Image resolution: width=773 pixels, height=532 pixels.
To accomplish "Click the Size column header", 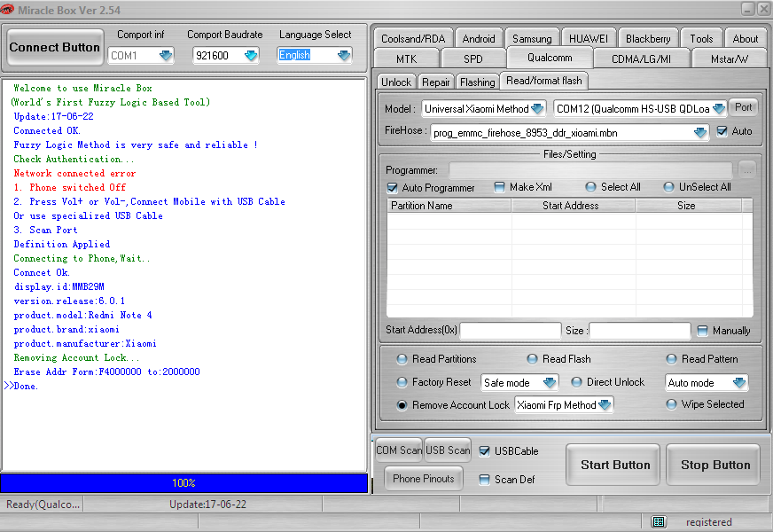I will [689, 206].
